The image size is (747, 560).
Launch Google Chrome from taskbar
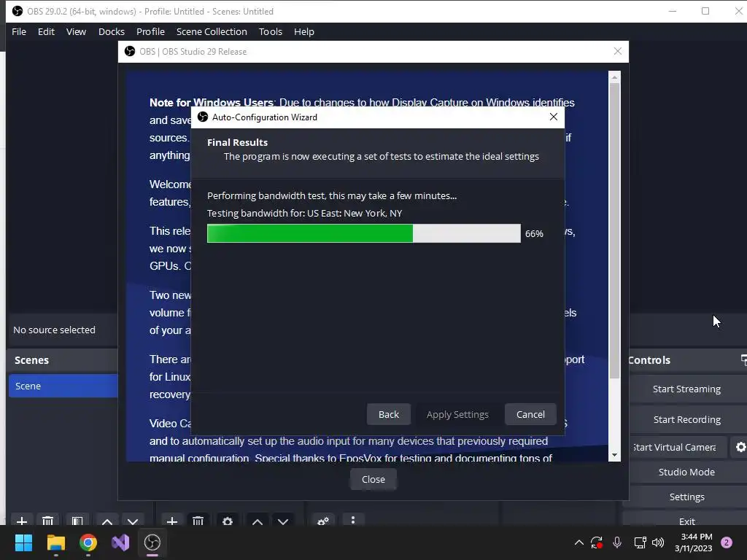click(88, 542)
